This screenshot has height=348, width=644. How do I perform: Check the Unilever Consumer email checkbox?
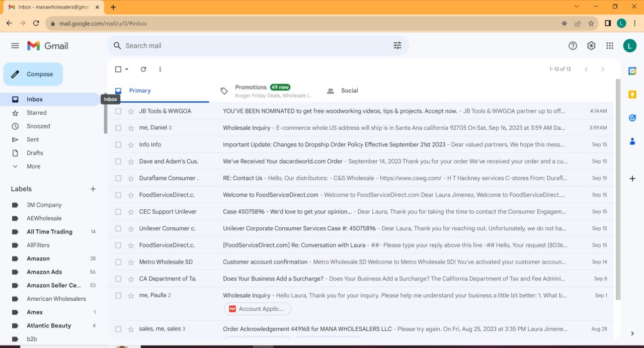point(118,228)
